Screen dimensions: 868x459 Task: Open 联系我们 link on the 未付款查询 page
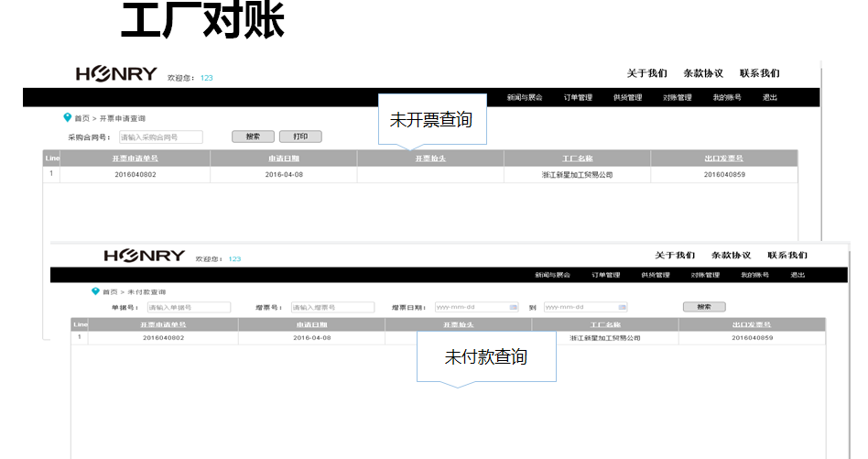787,256
